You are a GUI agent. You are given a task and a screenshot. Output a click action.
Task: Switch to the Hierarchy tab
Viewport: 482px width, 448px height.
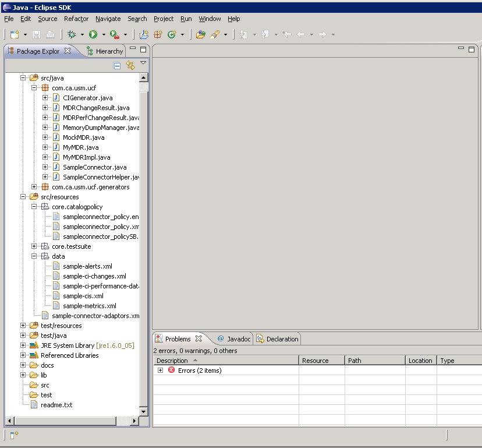(109, 51)
